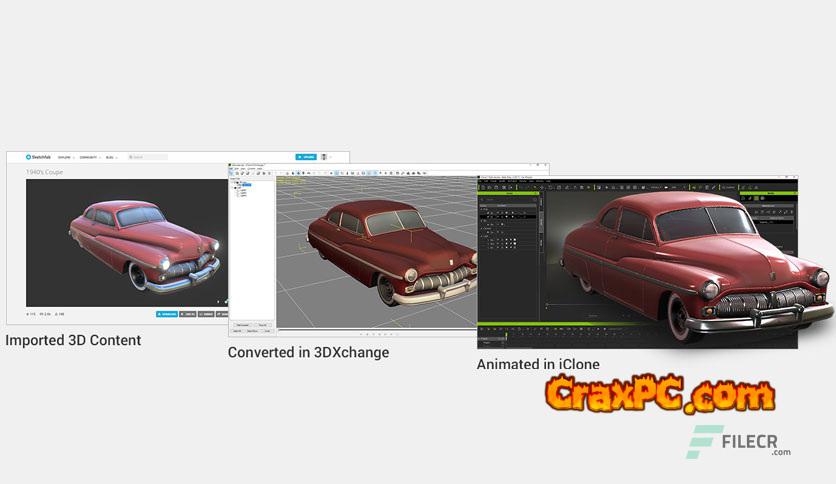Click the blue Upload button
836x484 pixels.
click(306, 157)
